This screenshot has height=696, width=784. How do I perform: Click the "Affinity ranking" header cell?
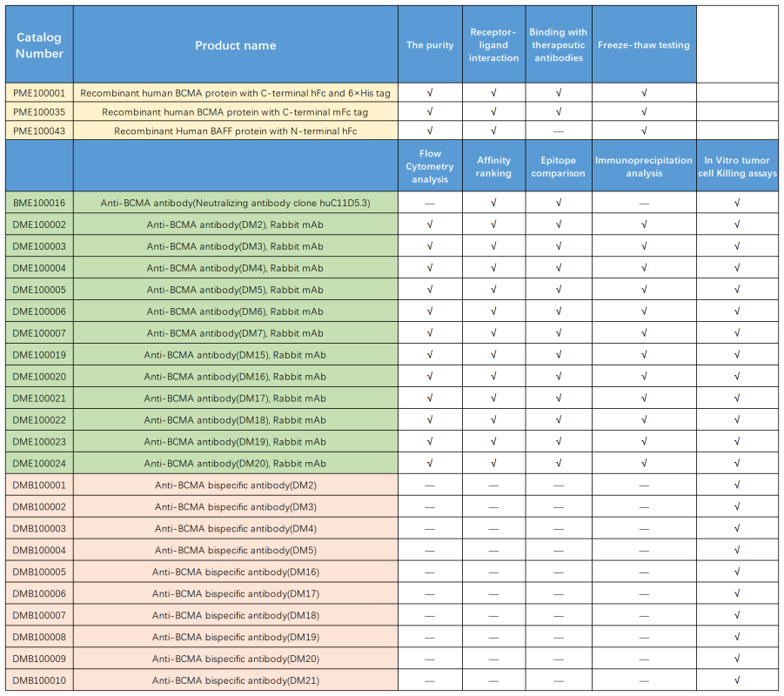click(x=493, y=166)
